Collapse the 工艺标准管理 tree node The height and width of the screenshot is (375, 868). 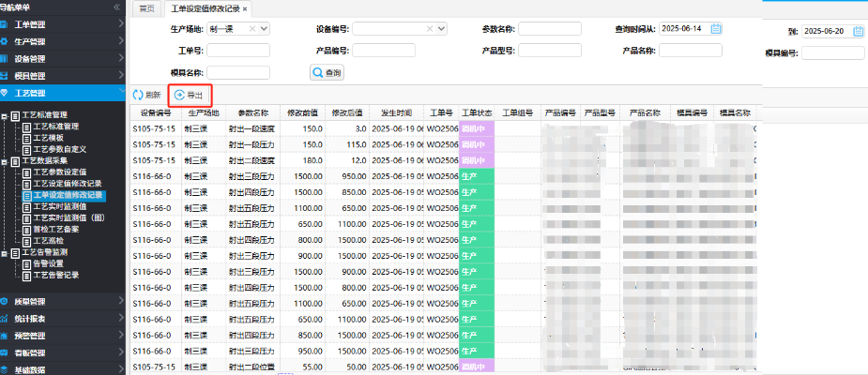(x=5, y=114)
